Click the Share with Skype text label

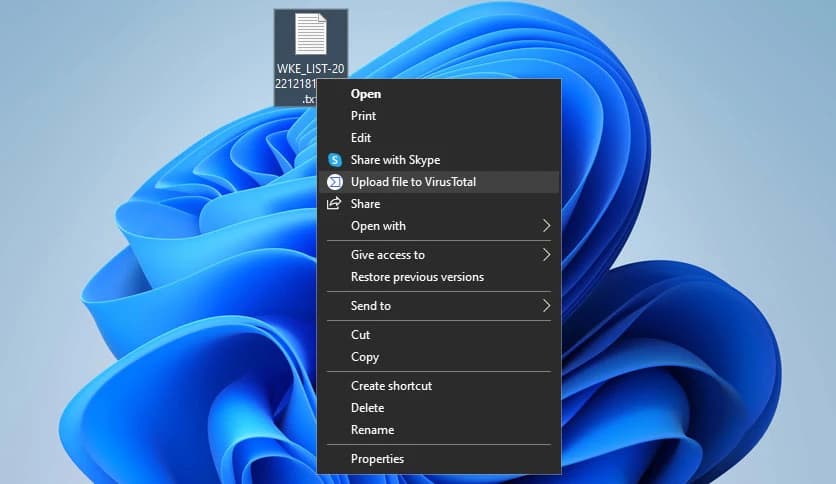(395, 160)
